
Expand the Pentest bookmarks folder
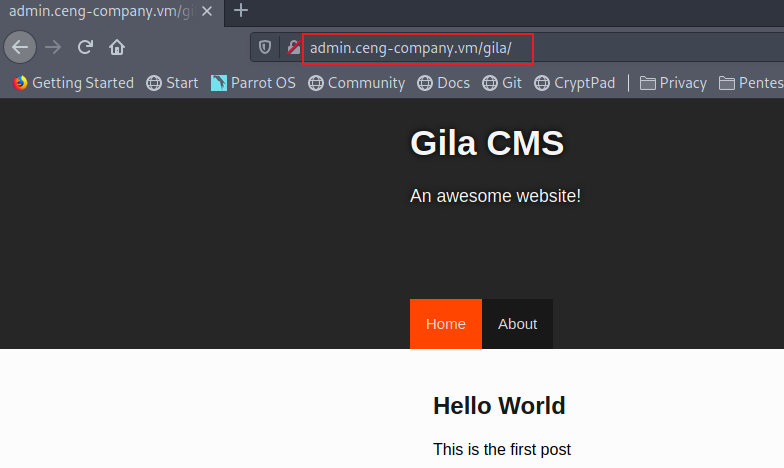751,83
